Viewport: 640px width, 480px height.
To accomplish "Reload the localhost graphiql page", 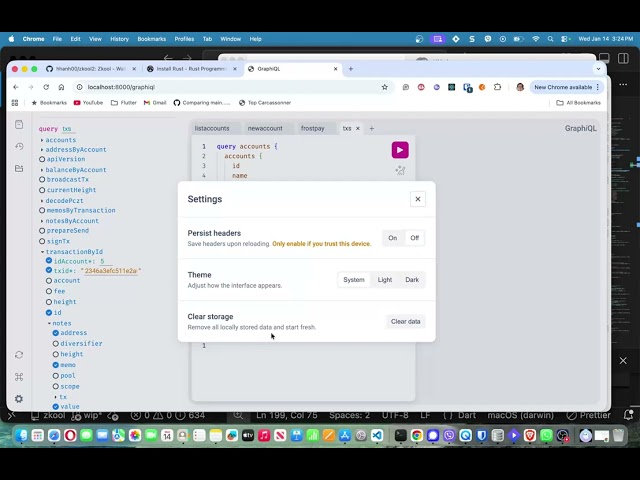I will pyautogui.click(x=46, y=87).
